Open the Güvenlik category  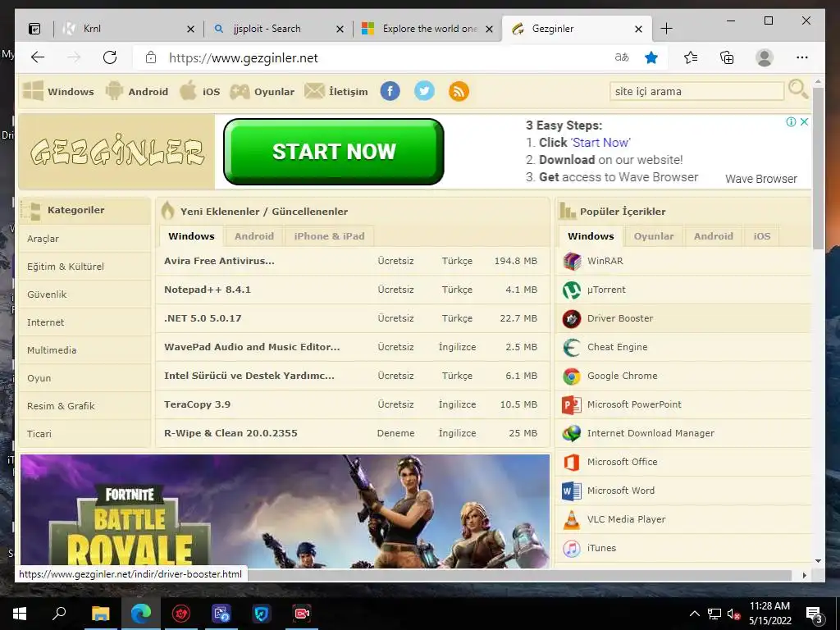click(84, 294)
